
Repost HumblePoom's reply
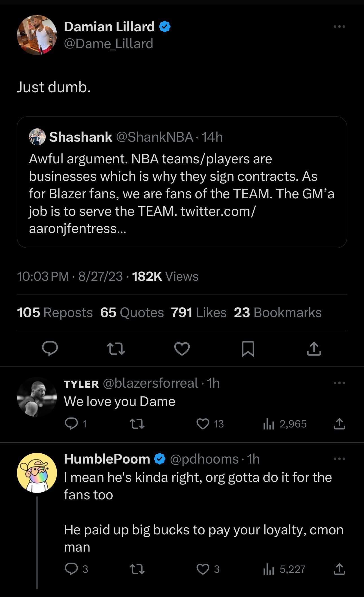point(137,569)
